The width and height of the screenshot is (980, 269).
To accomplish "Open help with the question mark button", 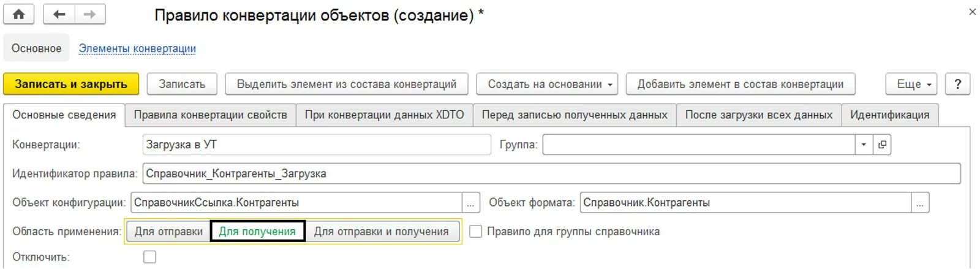I will (x=957, y=84).
